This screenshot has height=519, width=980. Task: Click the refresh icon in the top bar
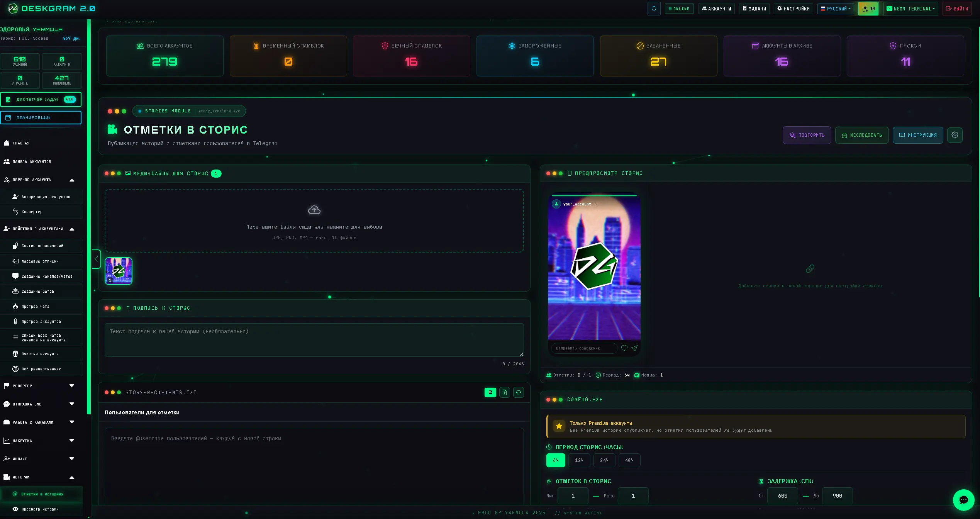(654, 8)
